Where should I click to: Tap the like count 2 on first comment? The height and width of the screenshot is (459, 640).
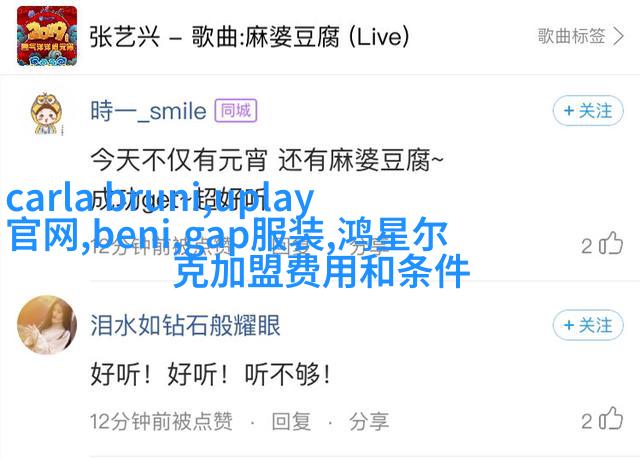587,246
